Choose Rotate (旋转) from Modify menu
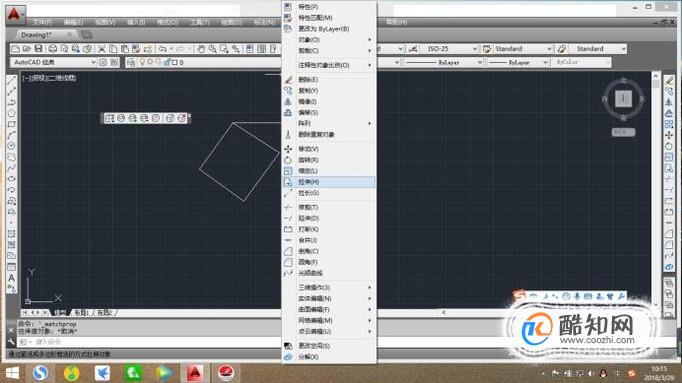This screenshot has height=383, width=682. click(329, 160)
